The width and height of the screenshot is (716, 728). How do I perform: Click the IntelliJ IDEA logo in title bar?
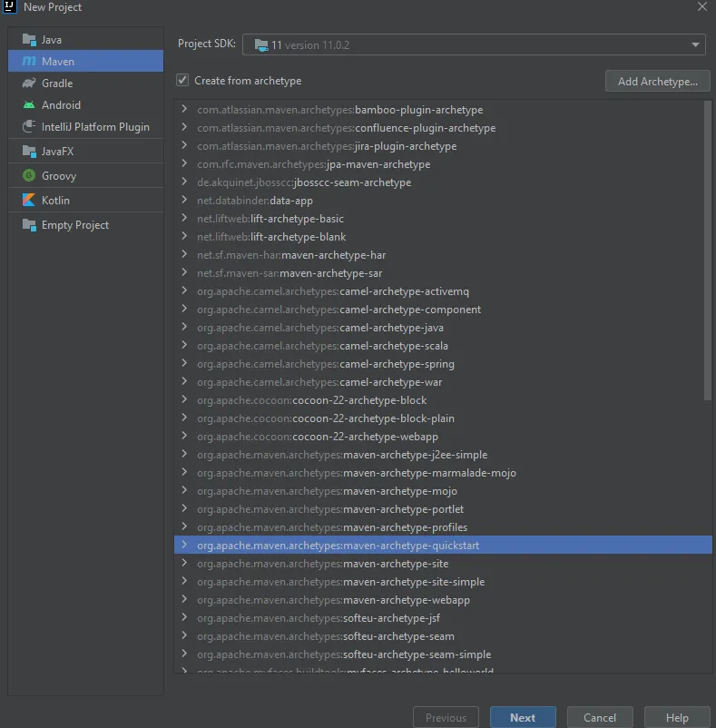coord(9,6)
